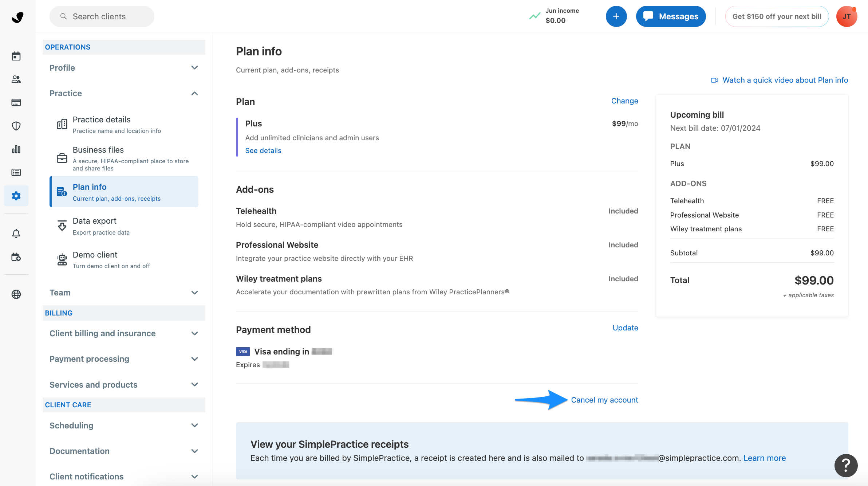Open Watch a quick video about Plan info
Viewport: 868px width, 486px height.
coord(785,80)
